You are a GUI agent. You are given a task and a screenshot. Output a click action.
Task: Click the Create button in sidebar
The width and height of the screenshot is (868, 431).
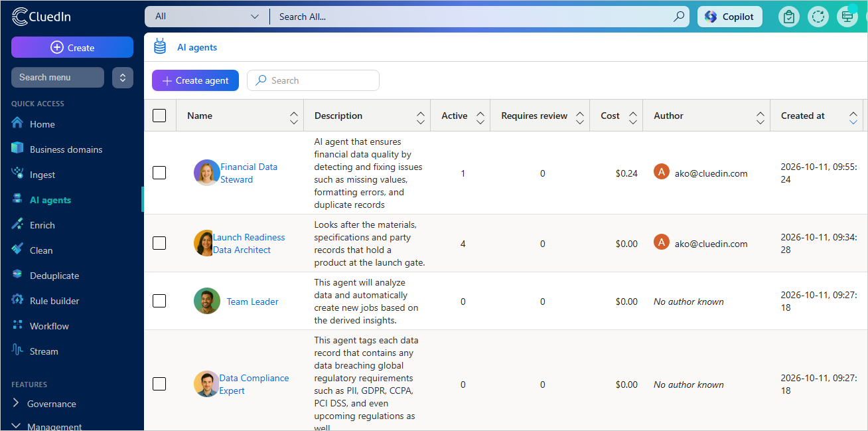tap(72, 47)
